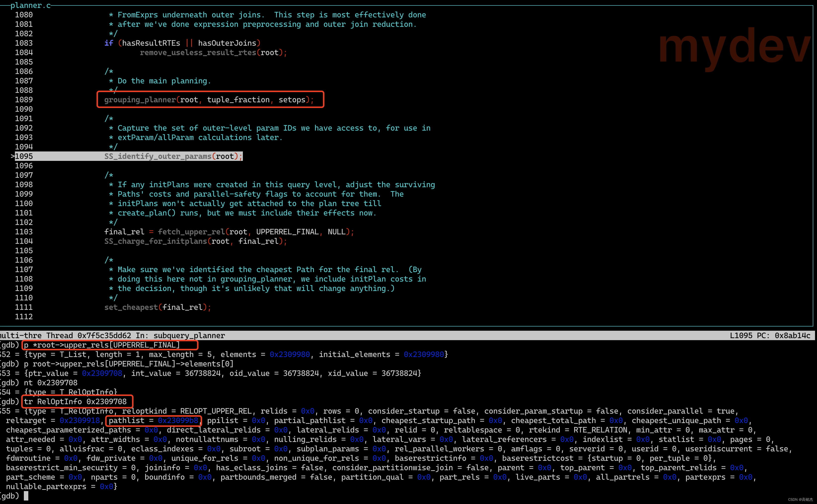Click the gdb prompt input cursor
The height and width of the screenshot is (504, 817).
(26, 496)
